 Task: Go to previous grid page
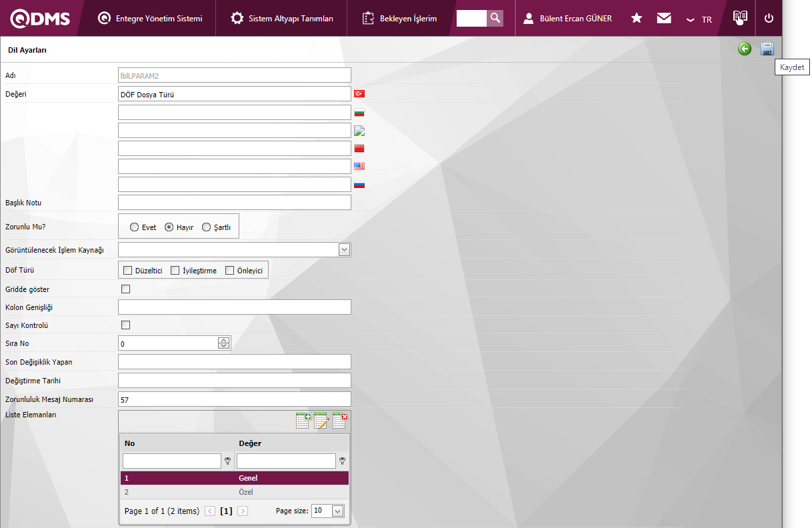[x=210, y=511]
